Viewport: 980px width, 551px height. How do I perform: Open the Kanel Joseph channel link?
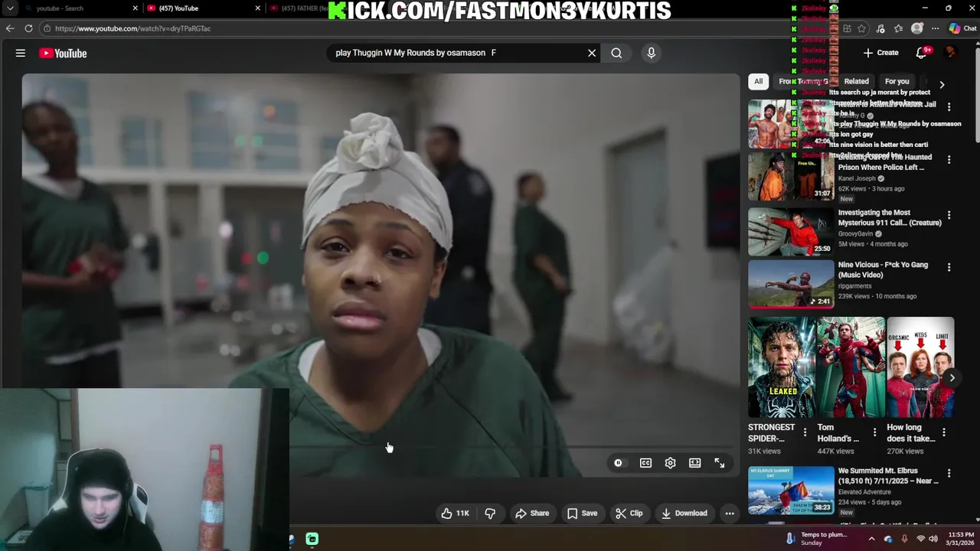click(857, 178)
